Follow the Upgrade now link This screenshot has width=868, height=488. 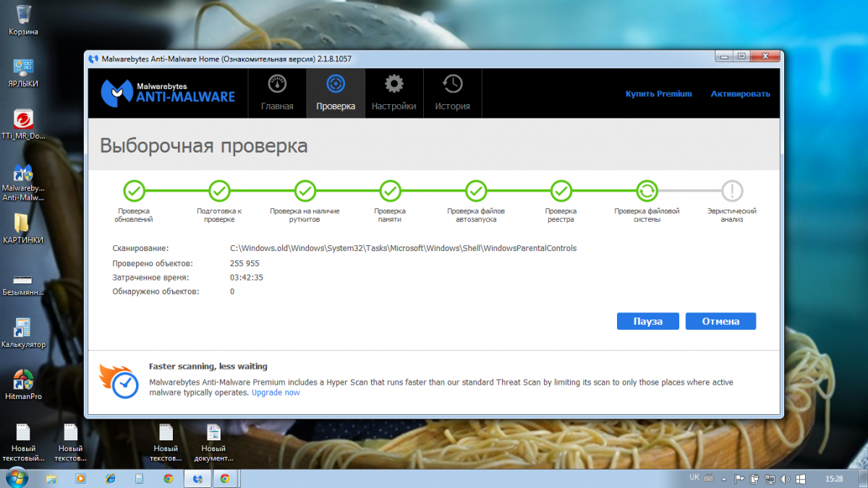(276, 393)
